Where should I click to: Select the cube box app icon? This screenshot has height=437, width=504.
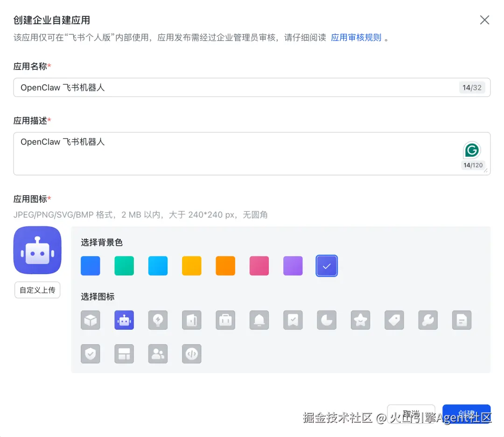[91, 320]
